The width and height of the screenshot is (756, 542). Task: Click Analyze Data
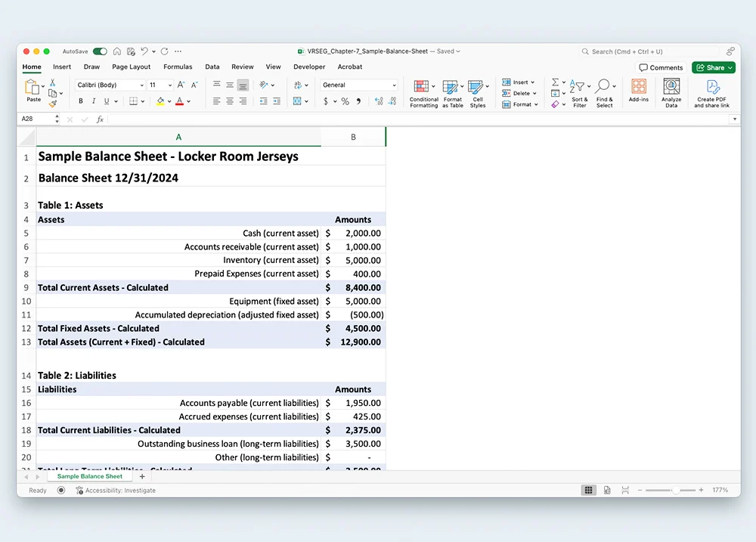click(671, 94)
